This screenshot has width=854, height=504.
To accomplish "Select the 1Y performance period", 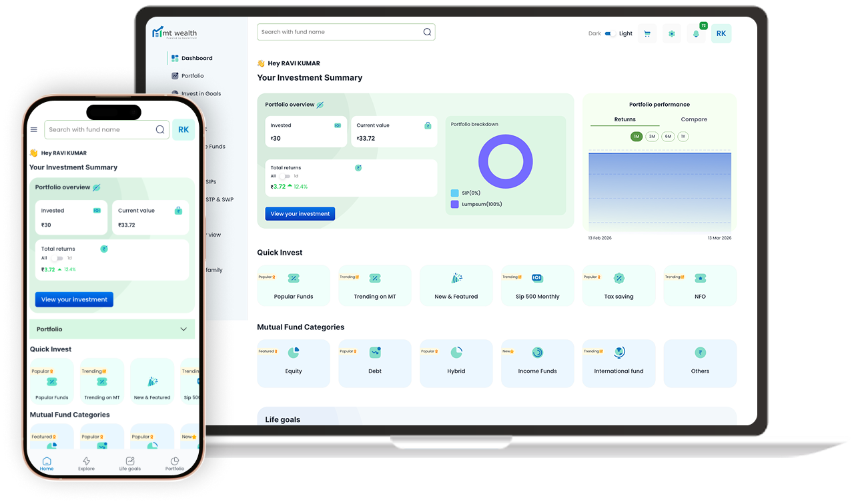I will 683,137.
